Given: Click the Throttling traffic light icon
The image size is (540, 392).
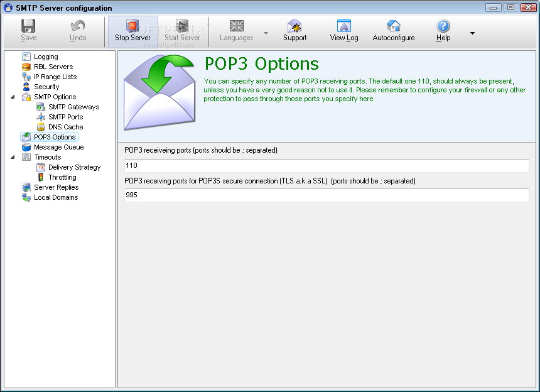Looking at the screenshot, I should pyautogui.click(x=41, y=177).
